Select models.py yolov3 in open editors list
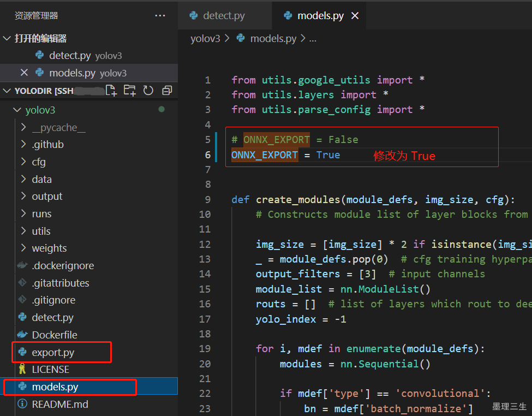532x416 pixels. 89,73
